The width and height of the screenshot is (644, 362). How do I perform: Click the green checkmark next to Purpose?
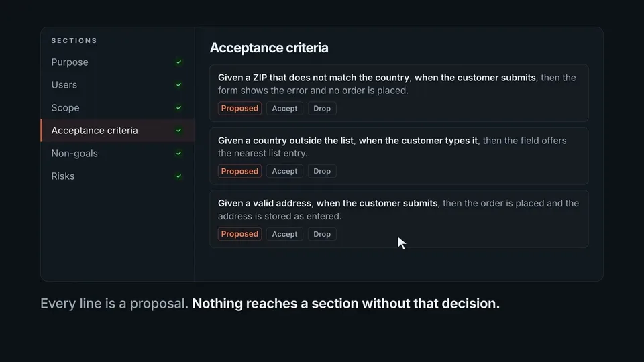coord(178,62)
